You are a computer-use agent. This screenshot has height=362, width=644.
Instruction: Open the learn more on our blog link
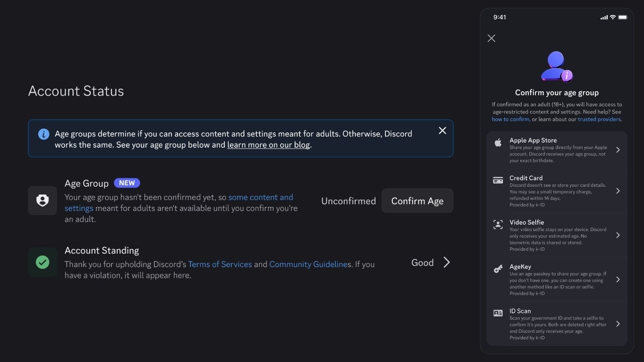coord(268,145)
